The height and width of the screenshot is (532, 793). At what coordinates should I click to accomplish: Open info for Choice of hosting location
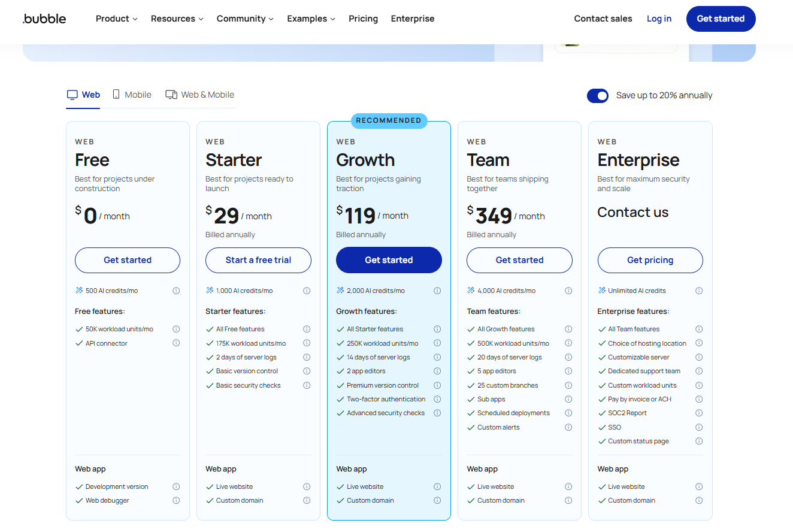click(699, 343)
